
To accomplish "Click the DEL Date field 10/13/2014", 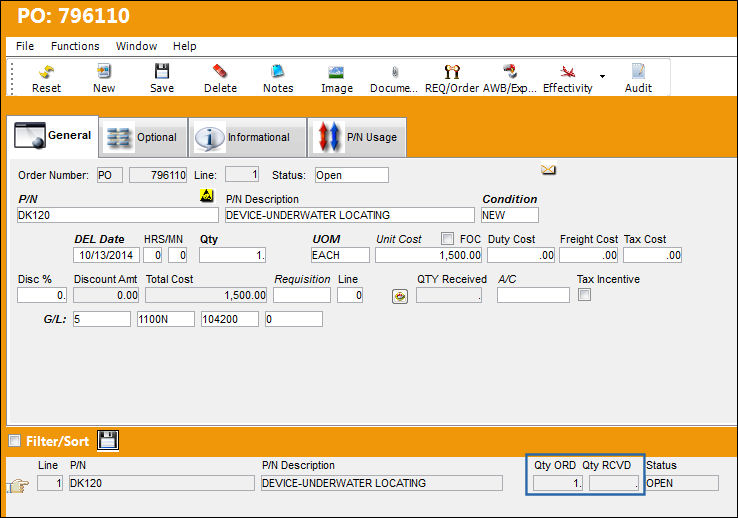I will click(x=106, y=255).
